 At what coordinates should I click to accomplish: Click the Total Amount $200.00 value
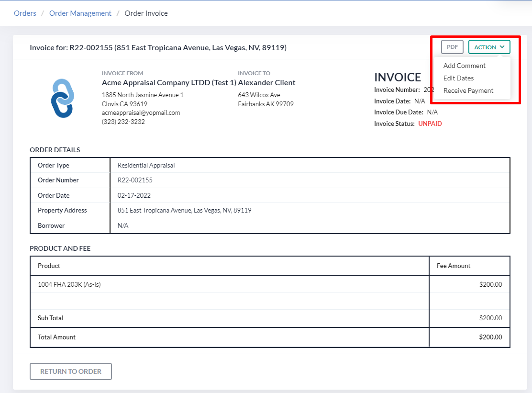(x=490, y=337)
